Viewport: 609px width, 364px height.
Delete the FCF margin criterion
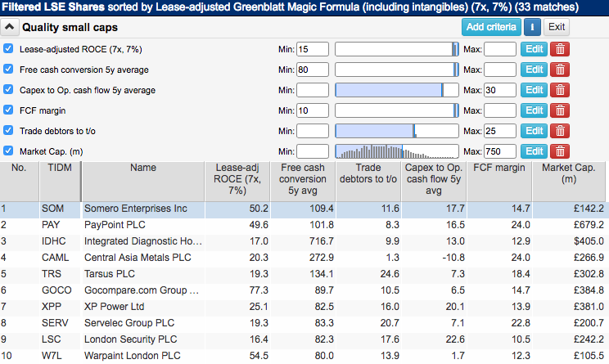click(x=560, y=110)
